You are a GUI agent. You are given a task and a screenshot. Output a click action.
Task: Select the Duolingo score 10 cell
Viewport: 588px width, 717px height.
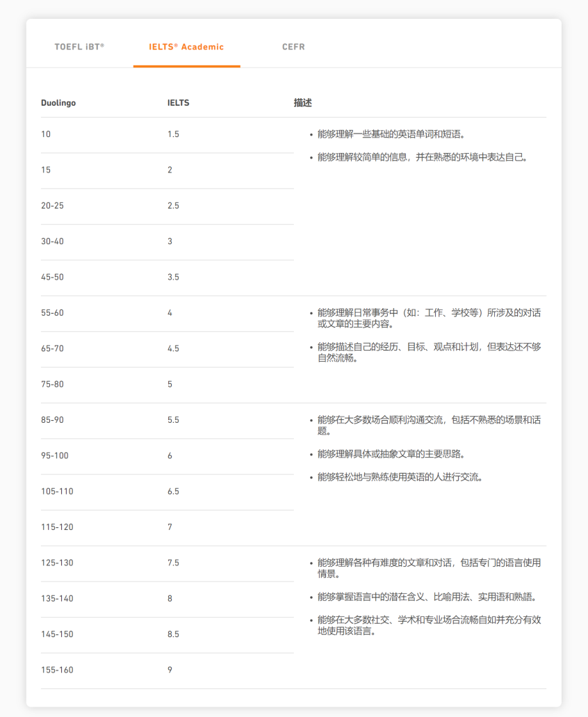(46, 134)
